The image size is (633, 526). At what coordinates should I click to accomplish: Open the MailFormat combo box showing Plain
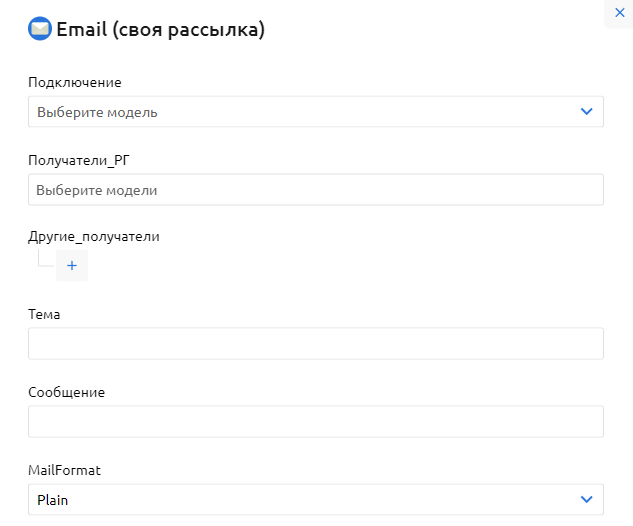point(300,499)
